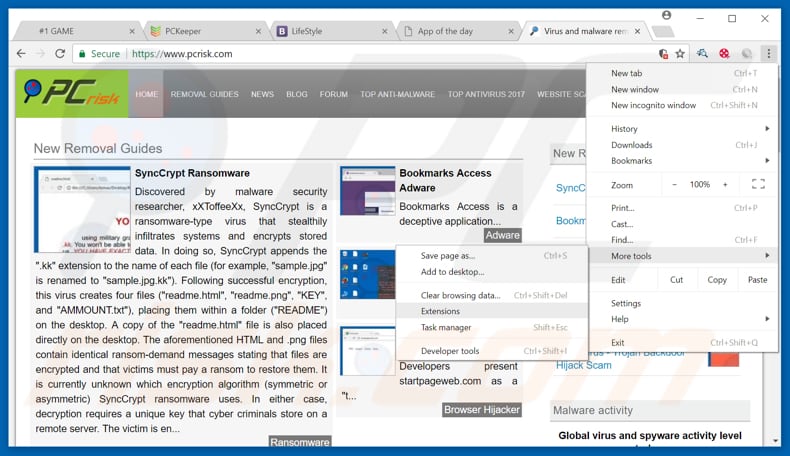Select New incognito window menu item
790x456 pixels.
[x=682, y=105]
